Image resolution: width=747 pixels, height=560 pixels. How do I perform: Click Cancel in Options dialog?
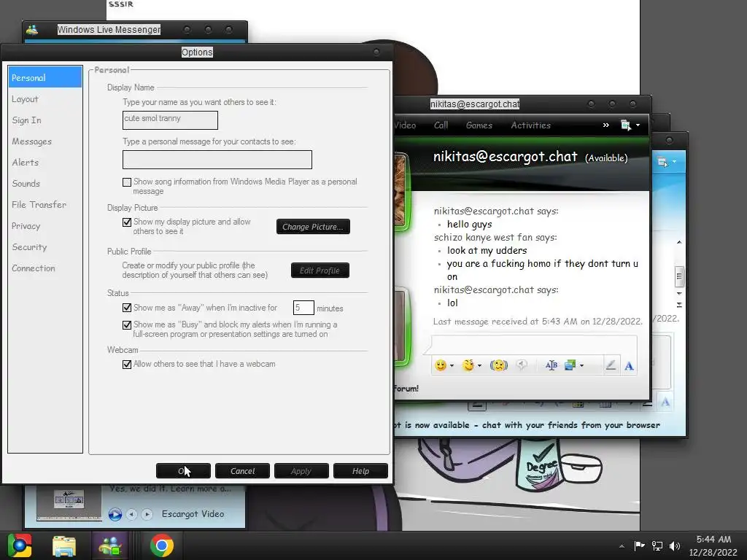coord(242,471)
